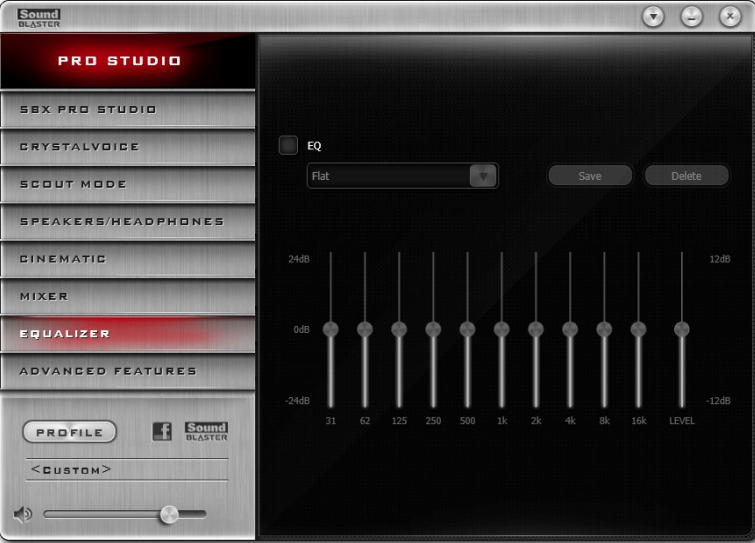The height and width of the screenshot is (543, 755).
Task: Switch to Scout Mode
Action: point(128,184)
